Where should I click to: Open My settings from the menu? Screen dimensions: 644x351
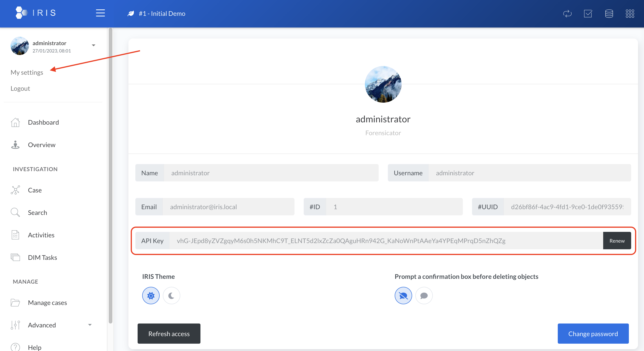[27, 72]
